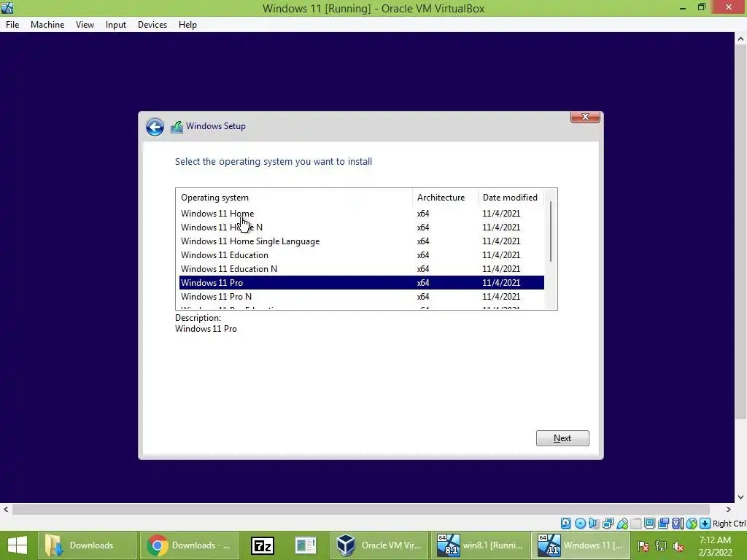Open the Devices menu
This screenshot has height=560, width=747.
coord(152,25)
